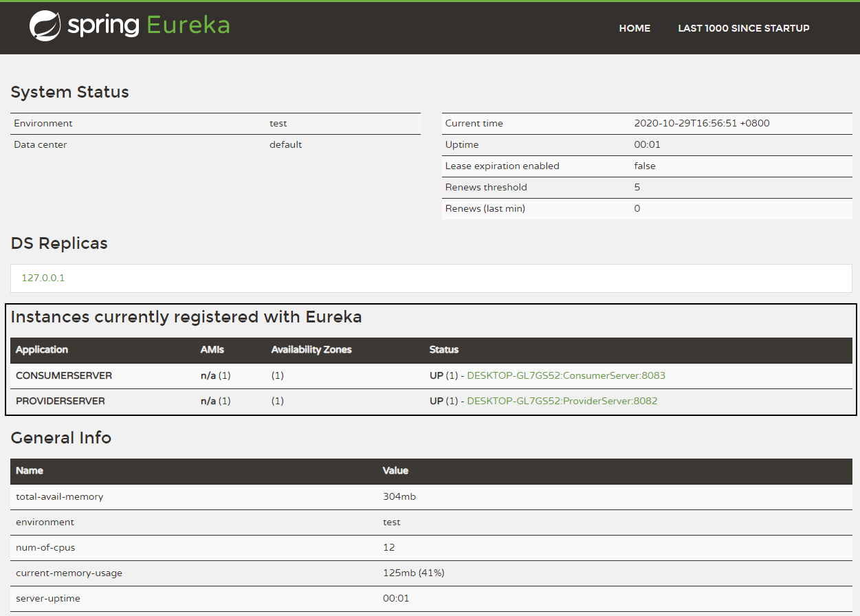Click the green Eureka brand text
The width and height of the screenshot is (860, 616).
click(188, 26)
